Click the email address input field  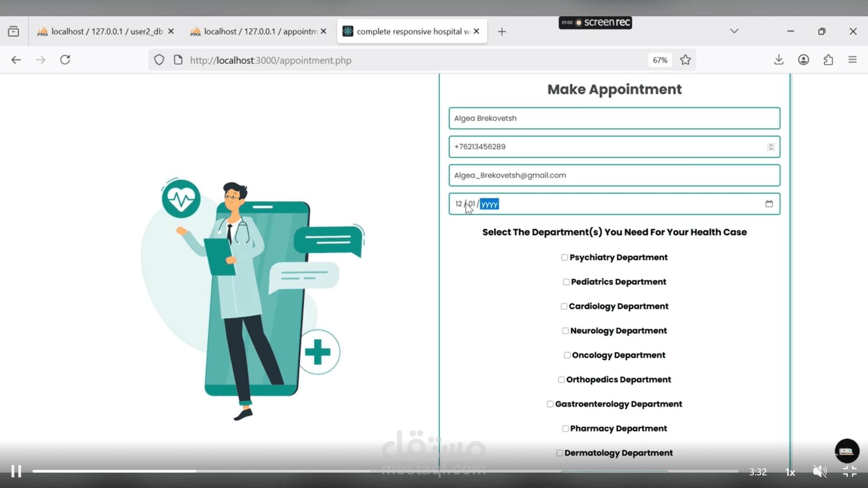614,175
